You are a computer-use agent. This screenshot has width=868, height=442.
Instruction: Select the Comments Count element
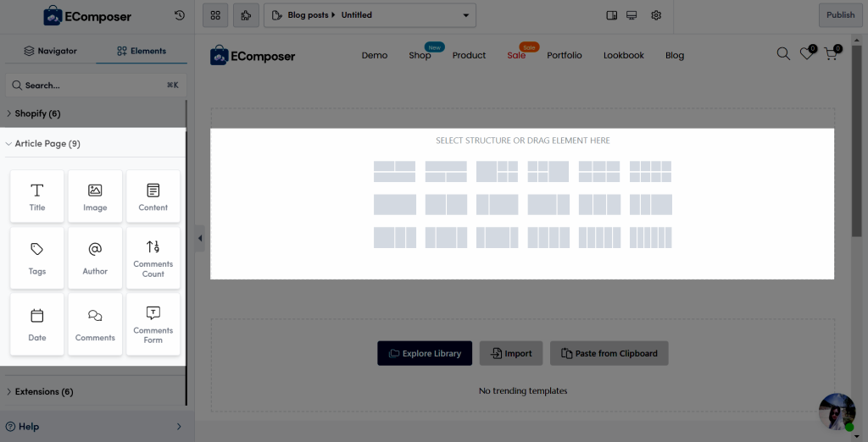(x=153, y=258)
